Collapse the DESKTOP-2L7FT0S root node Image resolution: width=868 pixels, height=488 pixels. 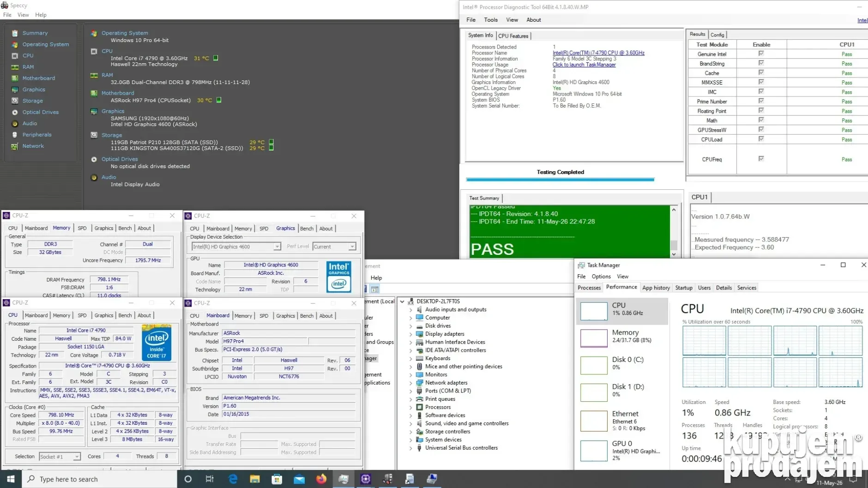(402, 301)
